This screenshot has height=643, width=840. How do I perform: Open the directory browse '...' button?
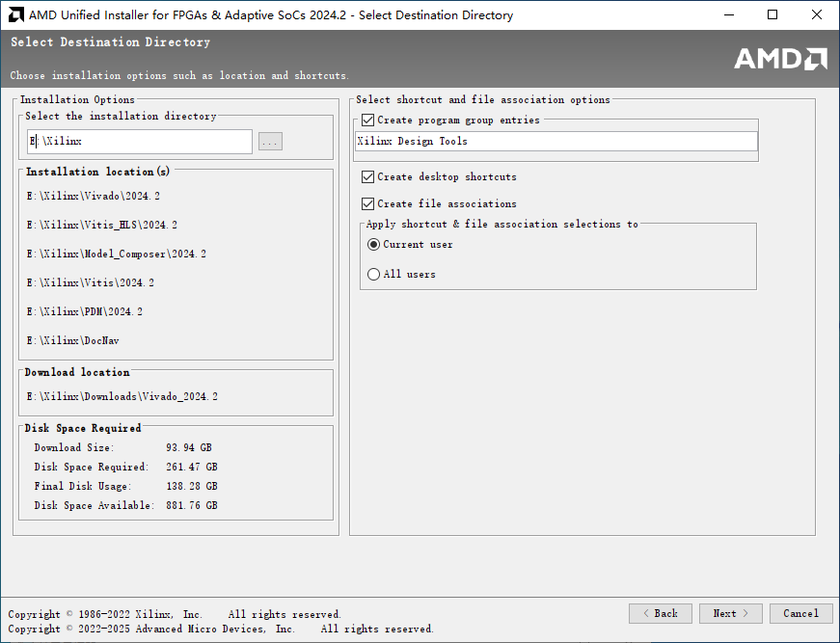270,142
